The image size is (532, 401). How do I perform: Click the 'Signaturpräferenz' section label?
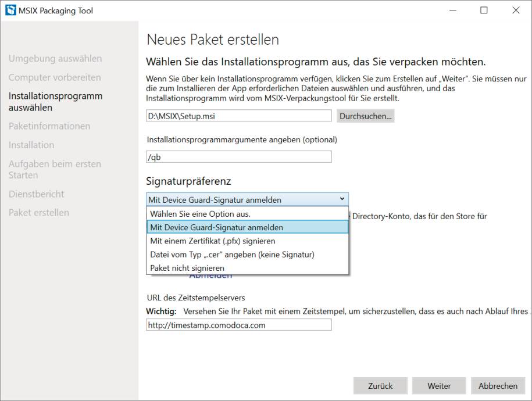[x=188, y=181]
